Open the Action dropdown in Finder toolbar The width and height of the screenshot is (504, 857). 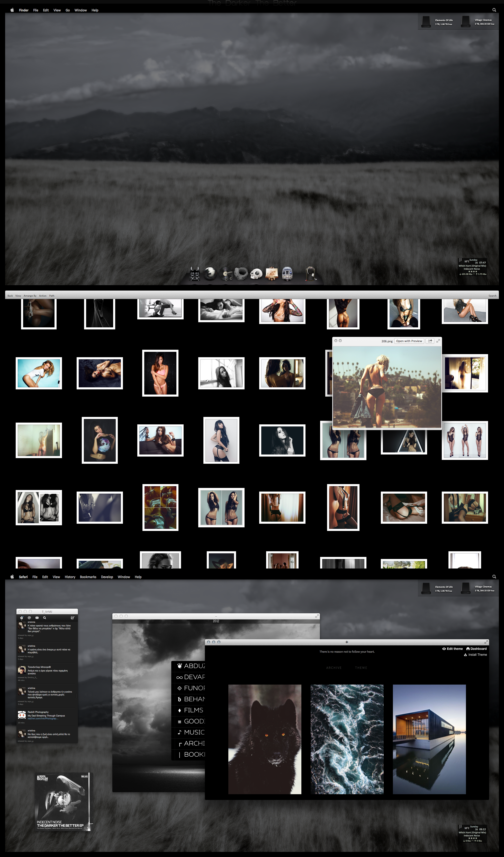point(42,295)
